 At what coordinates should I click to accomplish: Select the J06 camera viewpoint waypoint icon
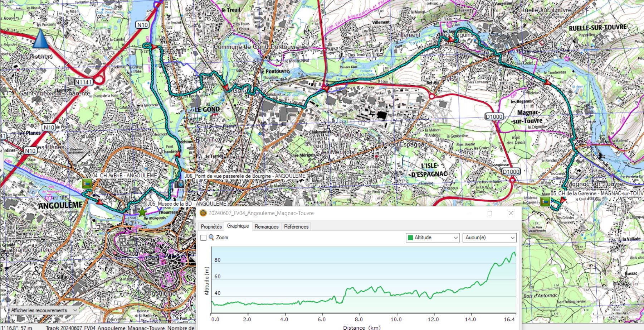click(179, 184)
